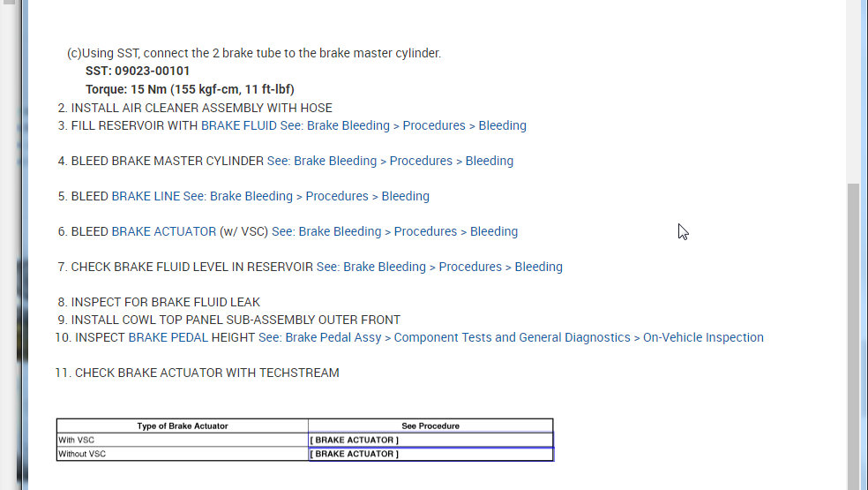Click the 'SST: 09023-00101' text
This screenshot has width=868, height=490.
pyautogui.click(x=138, y=71)
